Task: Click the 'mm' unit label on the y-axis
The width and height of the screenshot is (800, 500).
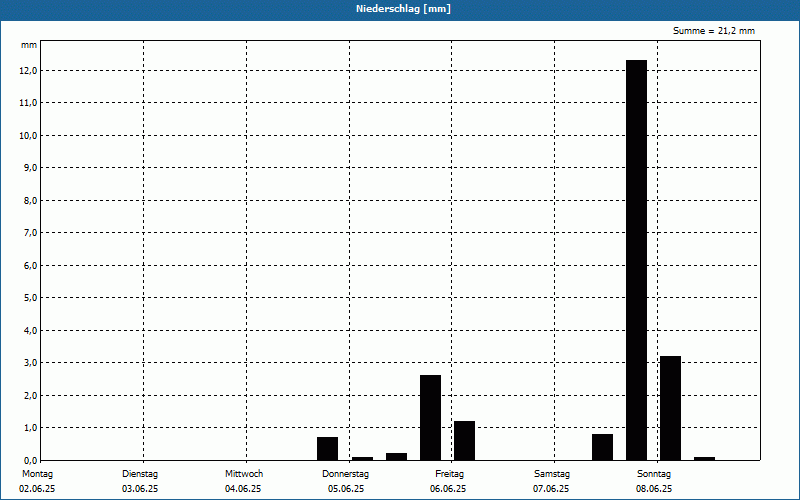Action: (29, 45)
